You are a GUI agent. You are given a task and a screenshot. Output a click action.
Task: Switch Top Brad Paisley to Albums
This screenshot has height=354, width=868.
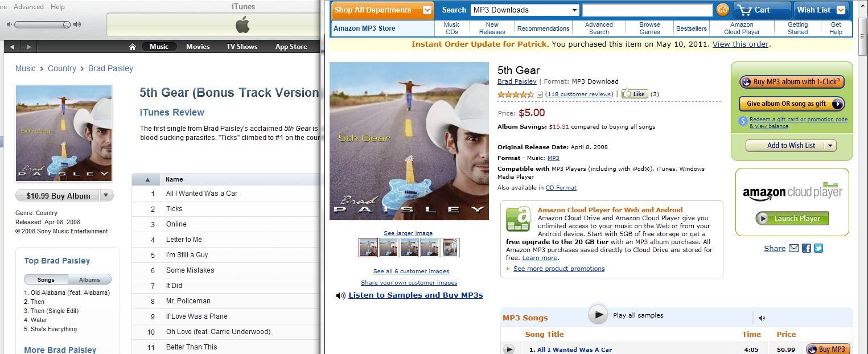point(89,279)
